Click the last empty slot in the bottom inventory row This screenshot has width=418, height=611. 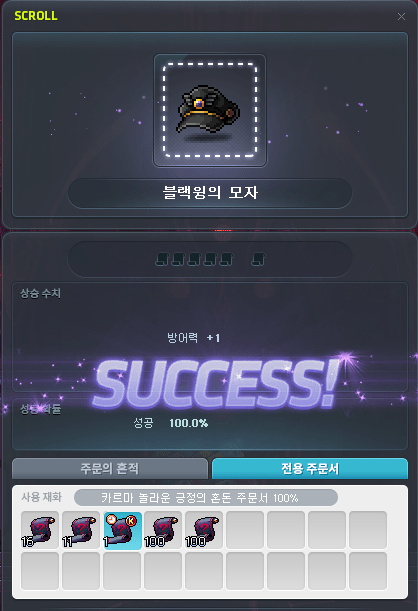[368, 571]
